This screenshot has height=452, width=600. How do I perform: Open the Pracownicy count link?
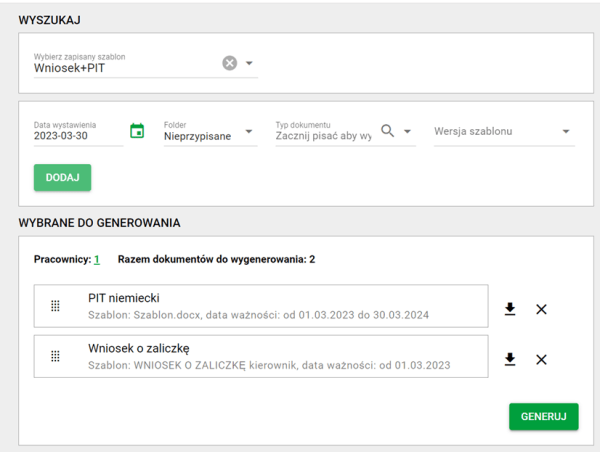(x=97, y=259)
